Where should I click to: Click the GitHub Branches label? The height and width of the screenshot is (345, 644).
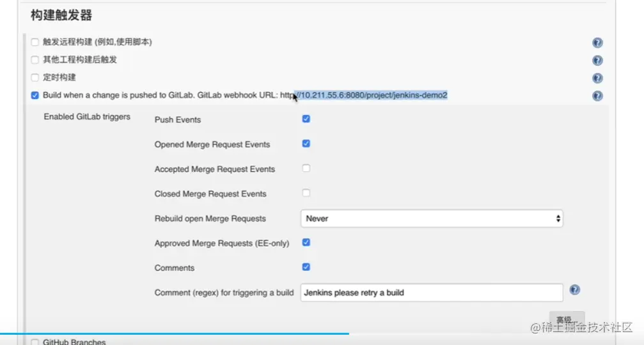[74, 342]
